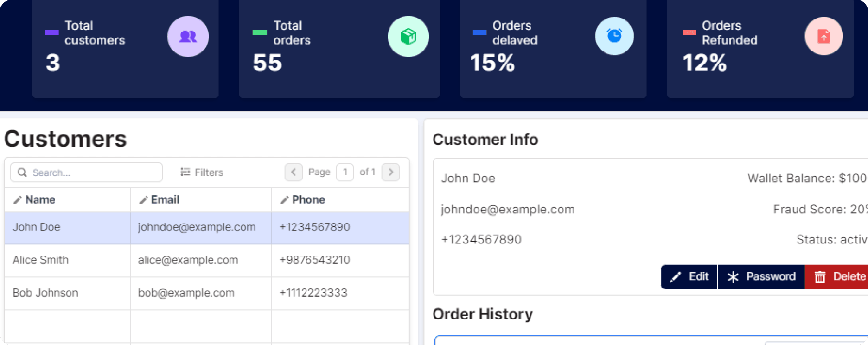Image resolution: width=868 pixels, height=345 pixels.
Task: Click the Total orders package icon
Action: click(x=408, y=37)
